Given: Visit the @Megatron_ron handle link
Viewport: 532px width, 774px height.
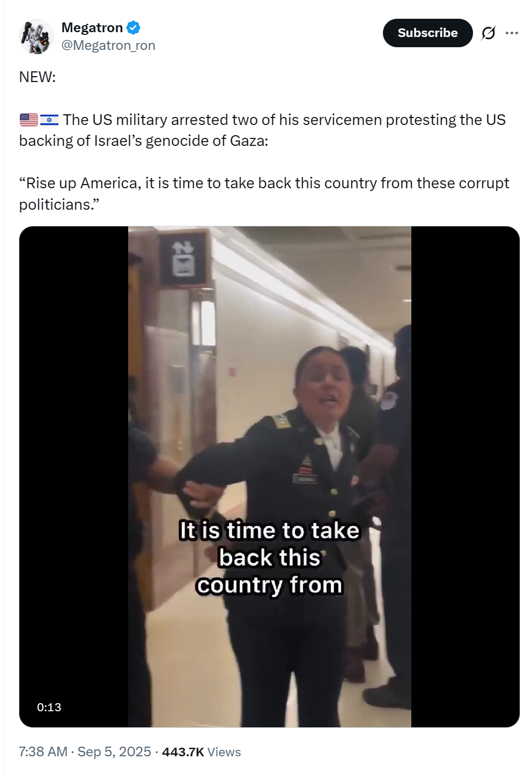Looking at the screenshot, I should click(108, 46).
